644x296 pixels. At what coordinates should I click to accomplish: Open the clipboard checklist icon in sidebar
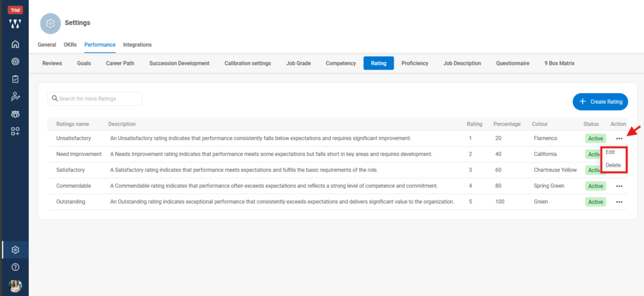[x=15, y=79]
